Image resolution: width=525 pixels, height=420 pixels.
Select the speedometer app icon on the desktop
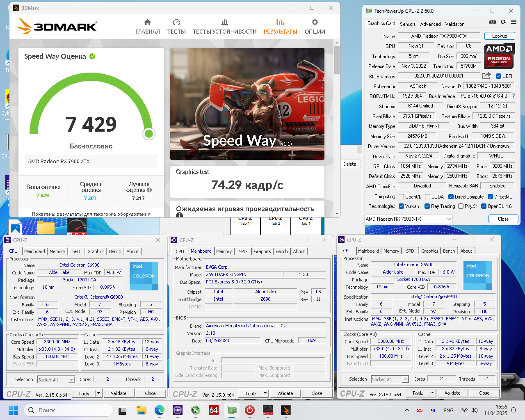(77, 227)
